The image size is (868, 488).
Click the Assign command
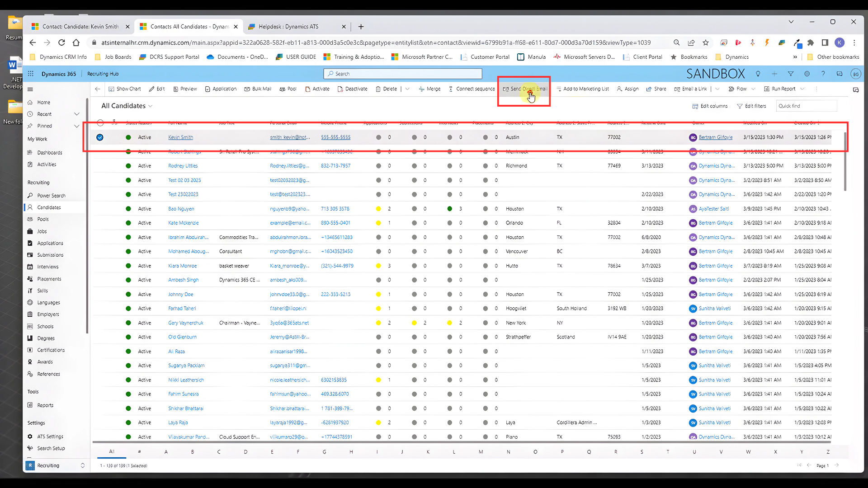[627, 89]
